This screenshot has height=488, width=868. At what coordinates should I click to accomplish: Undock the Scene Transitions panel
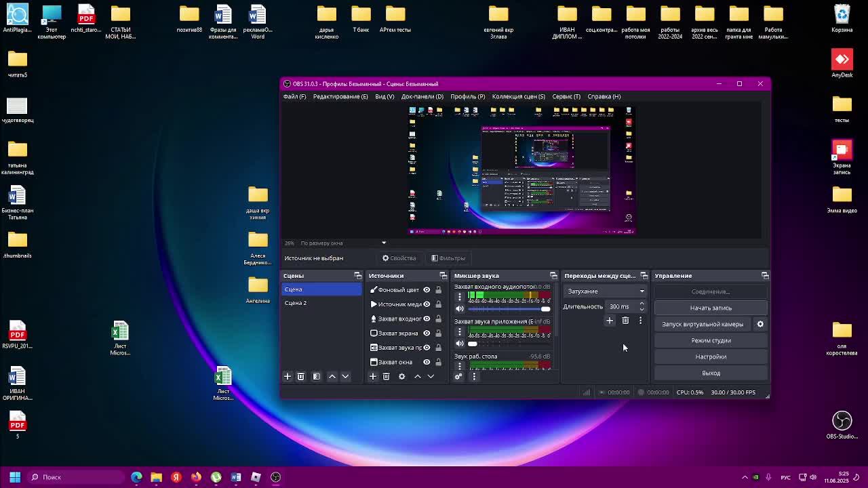(644, 276)
